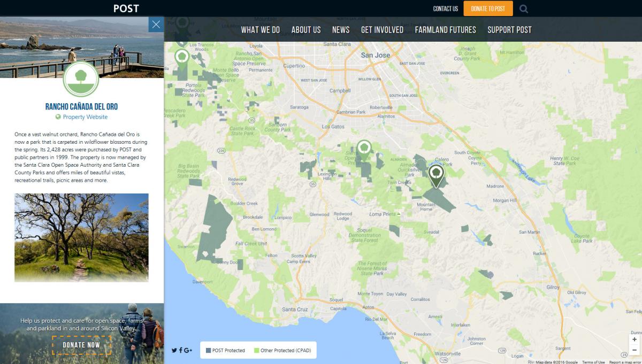Open POST's Facebook page icon
Viewport: 642px width, 364px height.
point(180,351)
